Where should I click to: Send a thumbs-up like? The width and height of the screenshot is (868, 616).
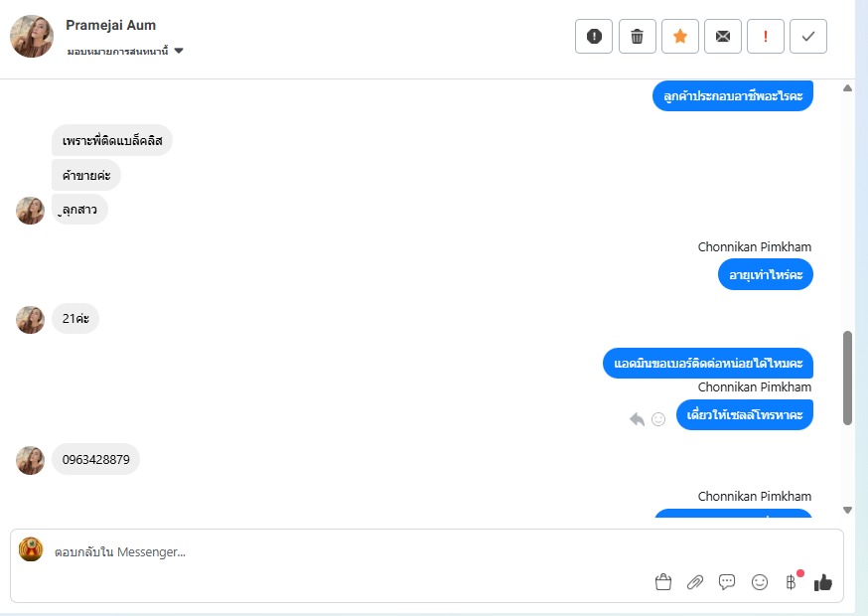pos(822,582)
